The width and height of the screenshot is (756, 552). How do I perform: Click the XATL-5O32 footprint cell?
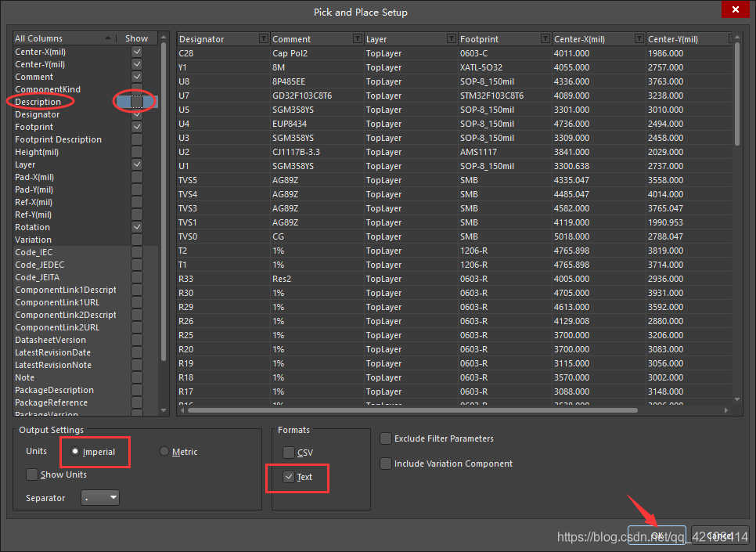(504, 67)
